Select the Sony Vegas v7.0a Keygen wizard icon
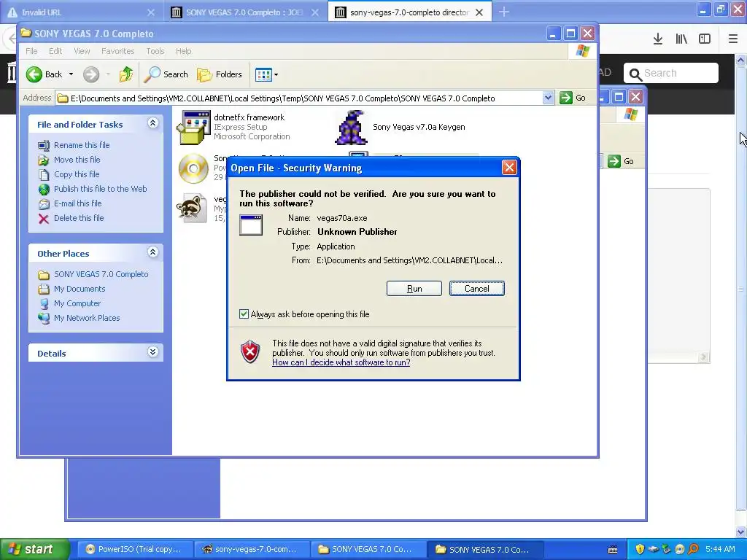This screenshot has height=560, width=747. click(351, 127)
